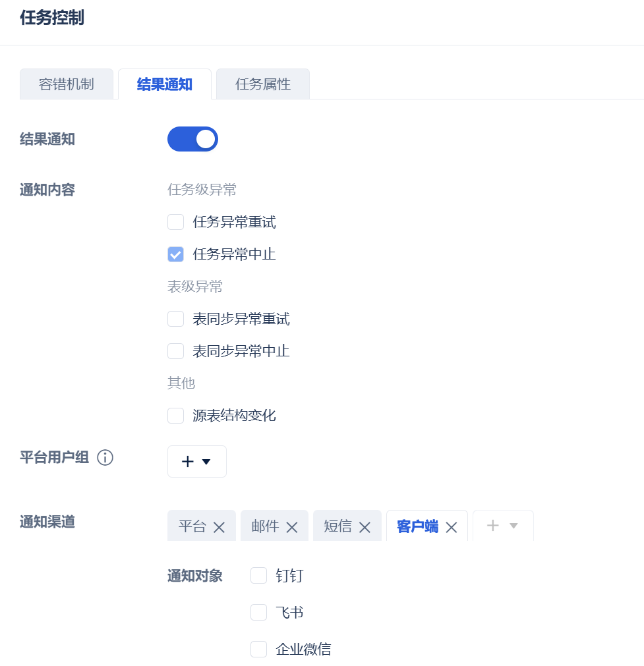
Task: Disable the 结果通知 switch
Action: (x=192, y=139)
